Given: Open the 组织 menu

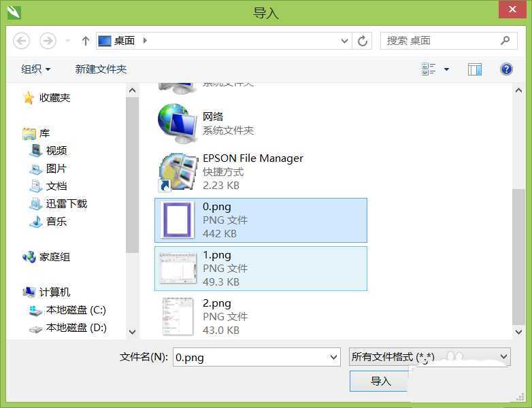Looking at the screenshot, I should [x=35, y=69].
